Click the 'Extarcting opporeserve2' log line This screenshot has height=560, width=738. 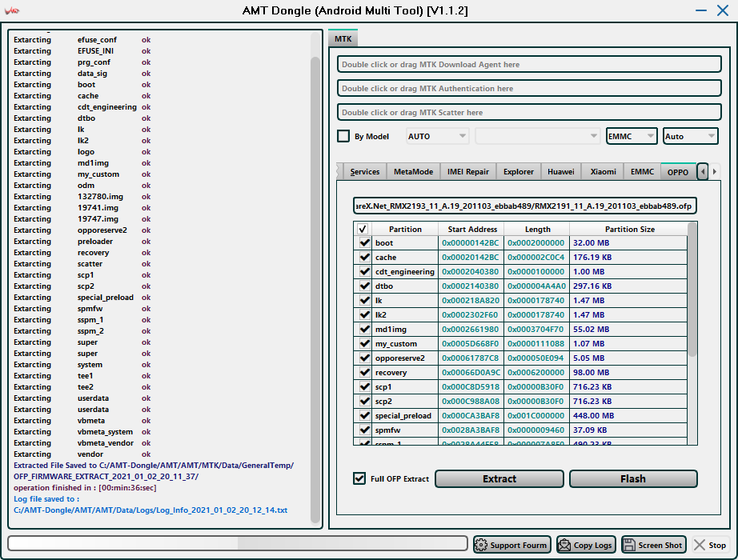[x=82, y=230]
